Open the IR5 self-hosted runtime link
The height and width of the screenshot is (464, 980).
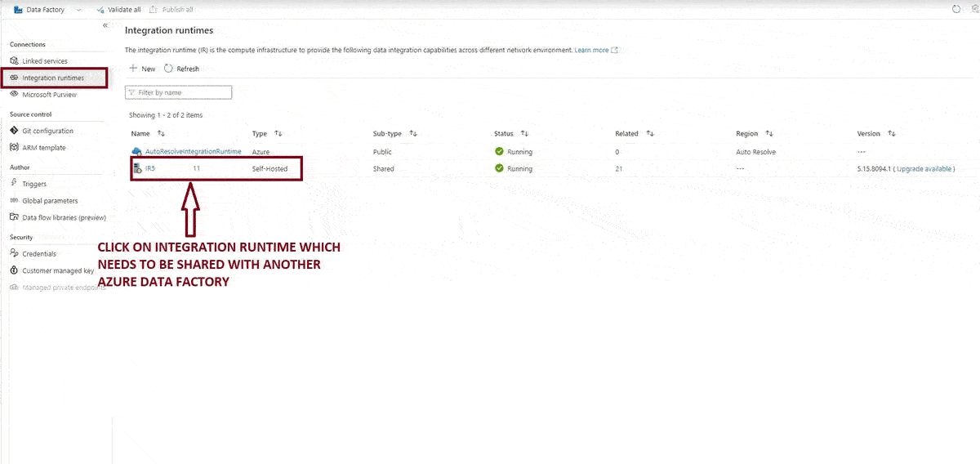[150, 169]
